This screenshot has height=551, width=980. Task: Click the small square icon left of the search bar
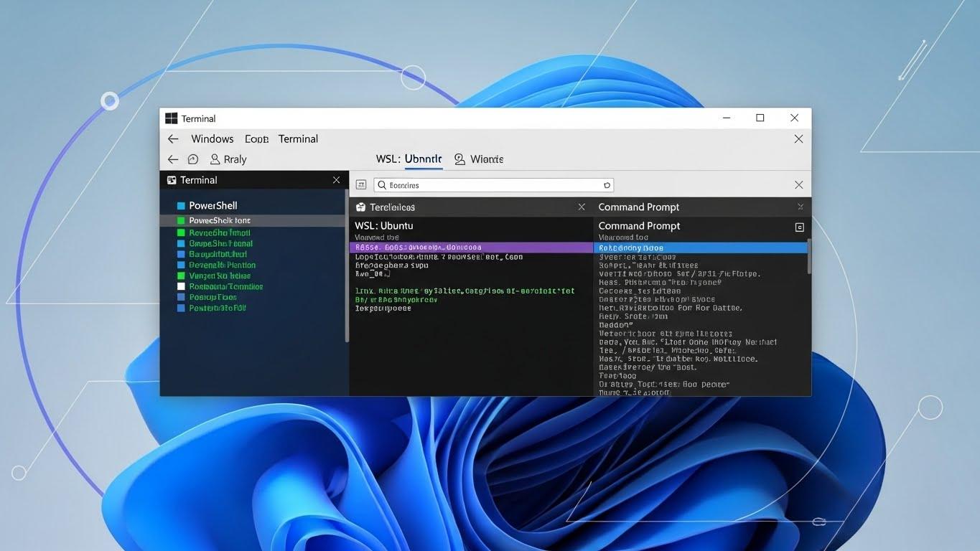coord(361,184)
